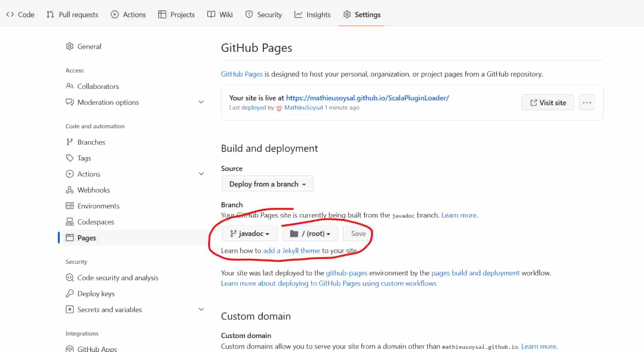Image resolution: width=644 pixels, height=352 pixels.
Task: Open the Deploy from a branch source dropdown
Action: [x=267, y=184]
